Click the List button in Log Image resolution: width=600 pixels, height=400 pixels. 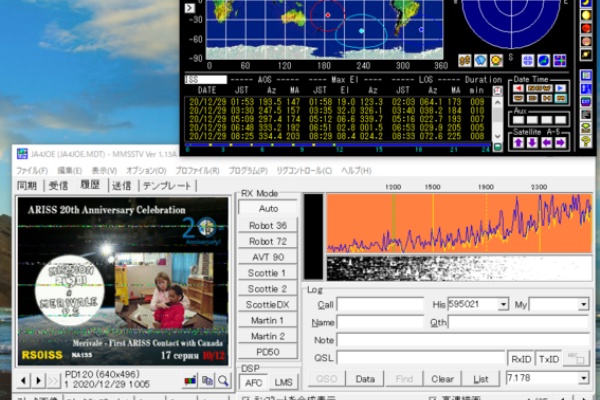[481, 379]
